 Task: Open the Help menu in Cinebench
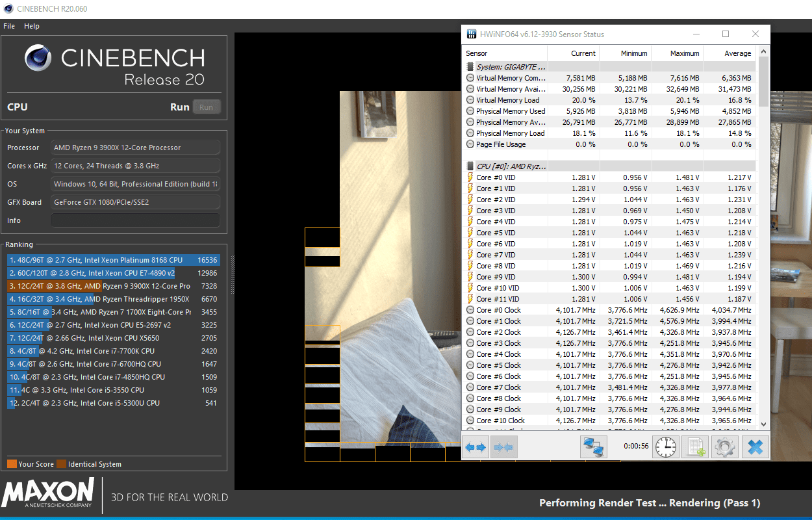tap(32, 26)
